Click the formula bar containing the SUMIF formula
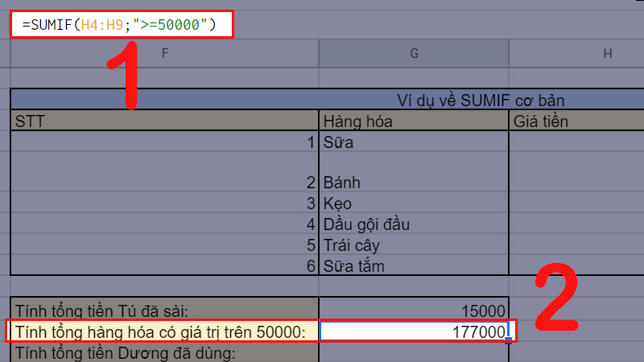Viewport: 644px width, 362px height. point(121,25)
